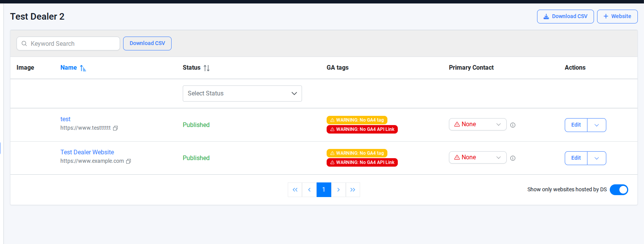Click info icon in Test Dealer Website row
644x244 pixels.
pos(513,158)
